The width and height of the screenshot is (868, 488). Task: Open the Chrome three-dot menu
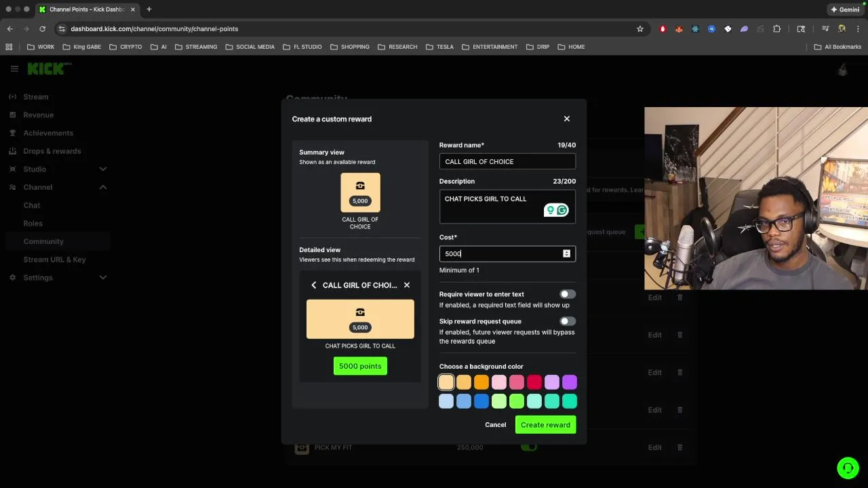coord(858,29)
